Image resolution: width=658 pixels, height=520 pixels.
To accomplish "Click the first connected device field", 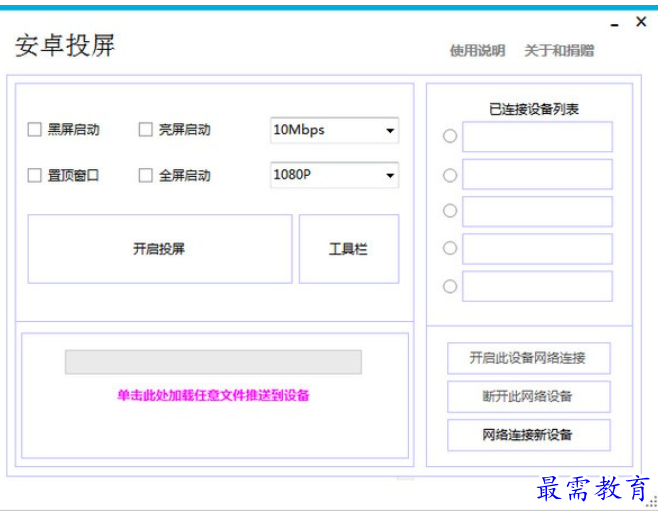I will 537,137.
